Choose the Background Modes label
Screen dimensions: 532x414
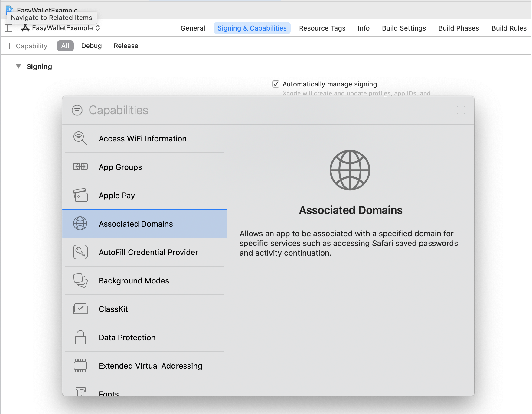pos(134,281)
